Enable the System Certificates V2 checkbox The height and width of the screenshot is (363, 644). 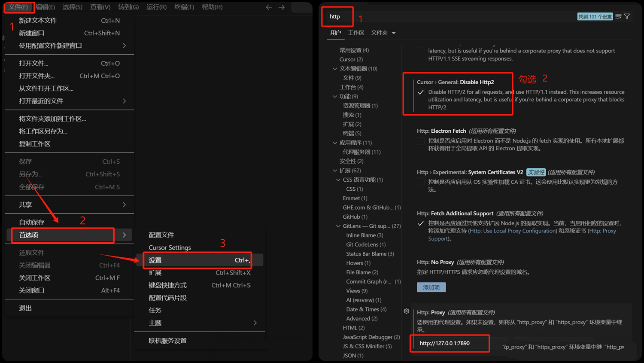tap(421, 182)
